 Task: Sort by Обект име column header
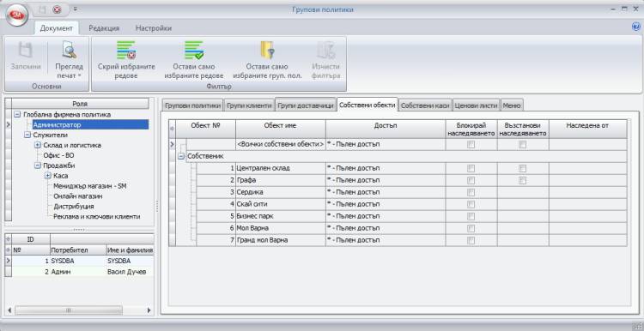point(281,129)
